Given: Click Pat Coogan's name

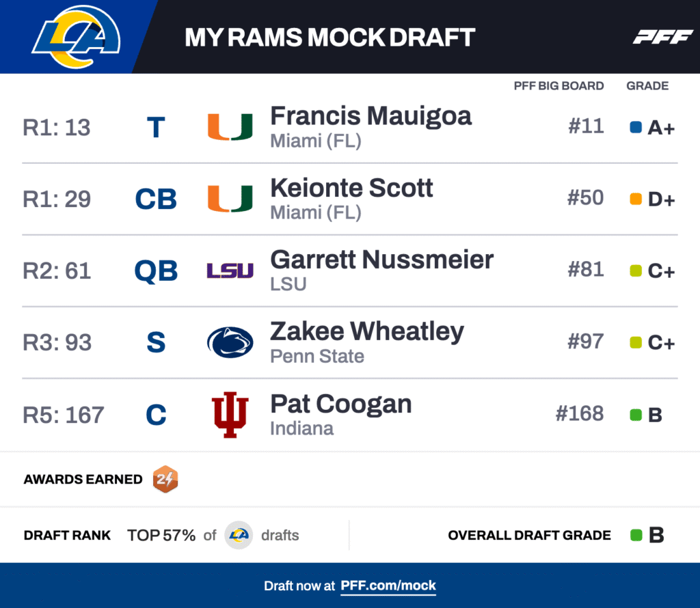Looking at the screenshot, I should 341,404.
